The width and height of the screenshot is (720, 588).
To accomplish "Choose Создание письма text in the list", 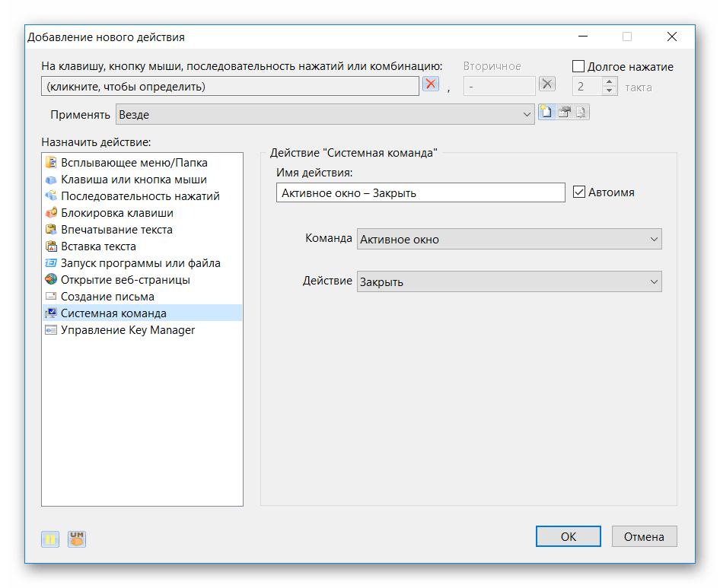I will click(107, 297).
